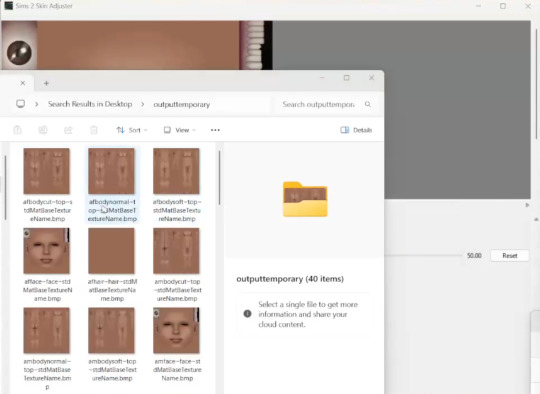Click the Delete trash icon in Explorer toolbar
The image size is (540, 394).
tap(94, 130)
